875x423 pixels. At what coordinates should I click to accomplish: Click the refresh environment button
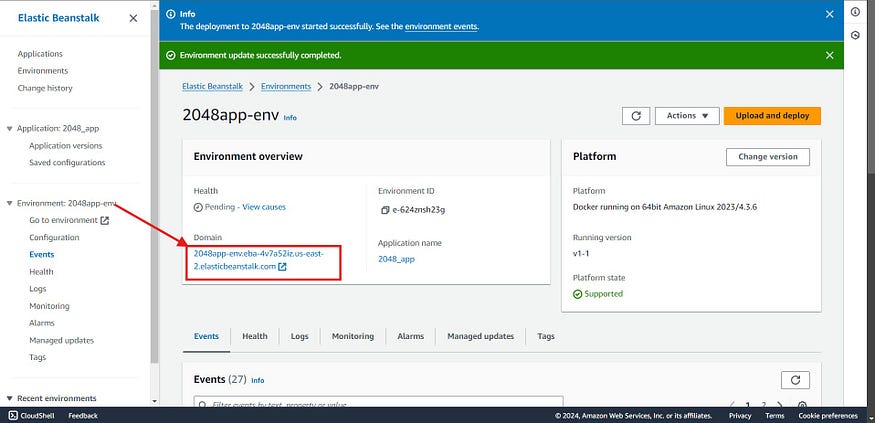[636, 116]
